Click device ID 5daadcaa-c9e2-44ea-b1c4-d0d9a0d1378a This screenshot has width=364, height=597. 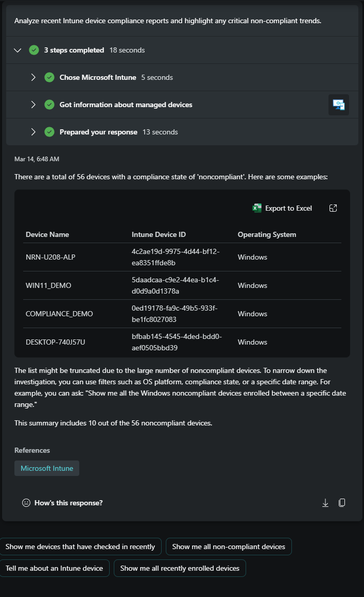click(x=175, y=285)
